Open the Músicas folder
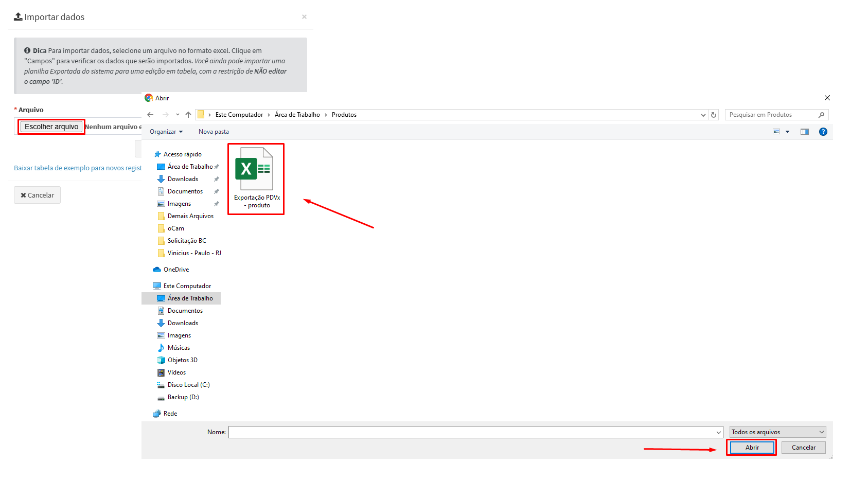This screenshot has height=481, width=868. coord(179,348)
